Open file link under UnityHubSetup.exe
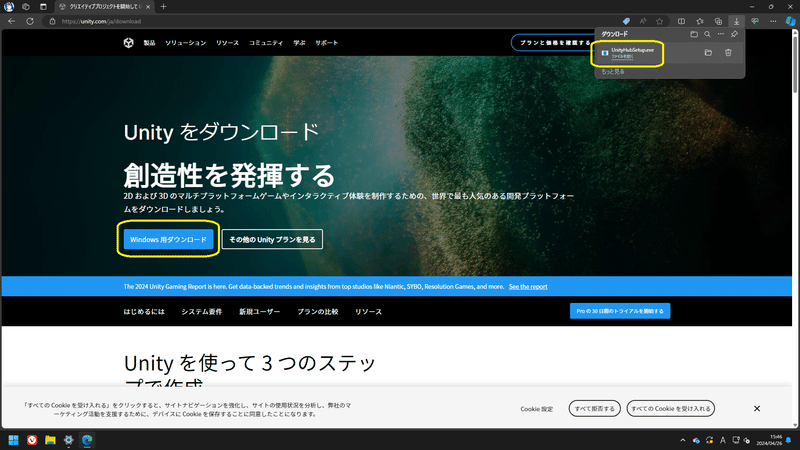The height and width of the screenshot is (450, 800). coord(622,56)
